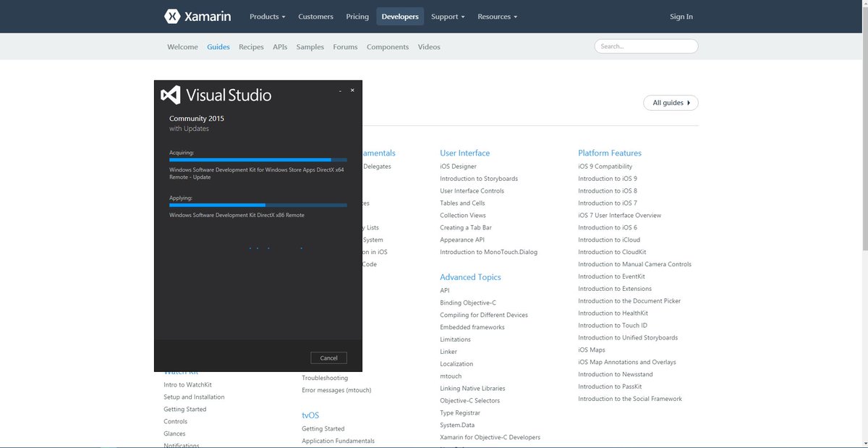This screenshot has height=448, width=868.
Task: Open the All guides dropdown button
Action: click(671, 103)
